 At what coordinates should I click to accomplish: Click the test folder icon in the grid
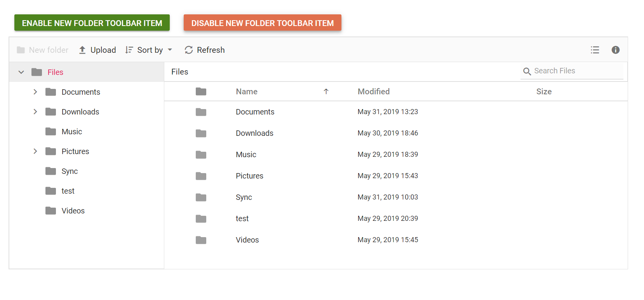pyautogui.click(x=201, y=219)
